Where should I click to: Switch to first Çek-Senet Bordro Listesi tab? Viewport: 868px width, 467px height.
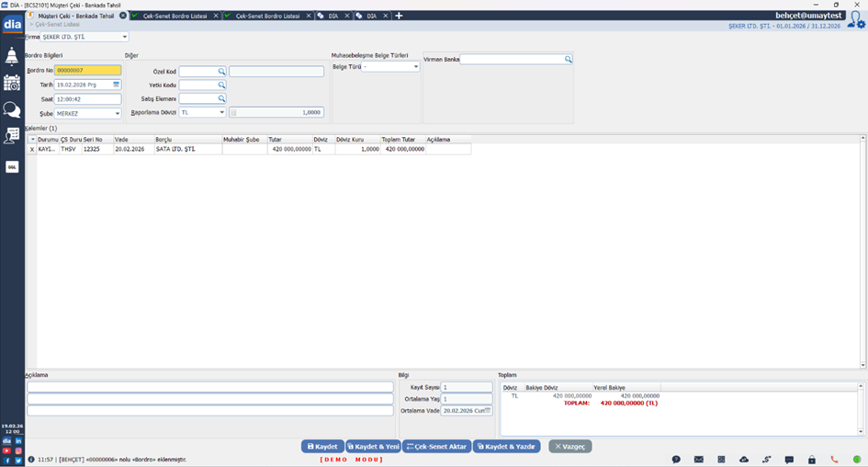point(175,16)
